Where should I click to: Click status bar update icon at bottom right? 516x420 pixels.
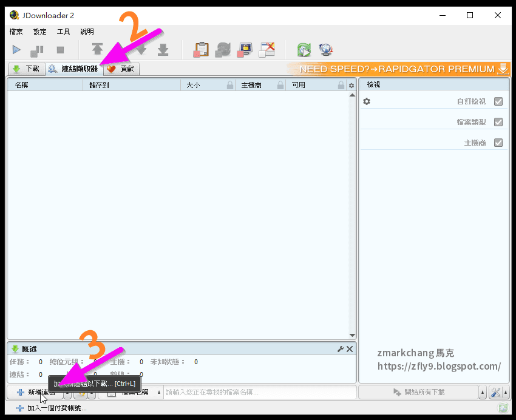[x=503, y=408]
